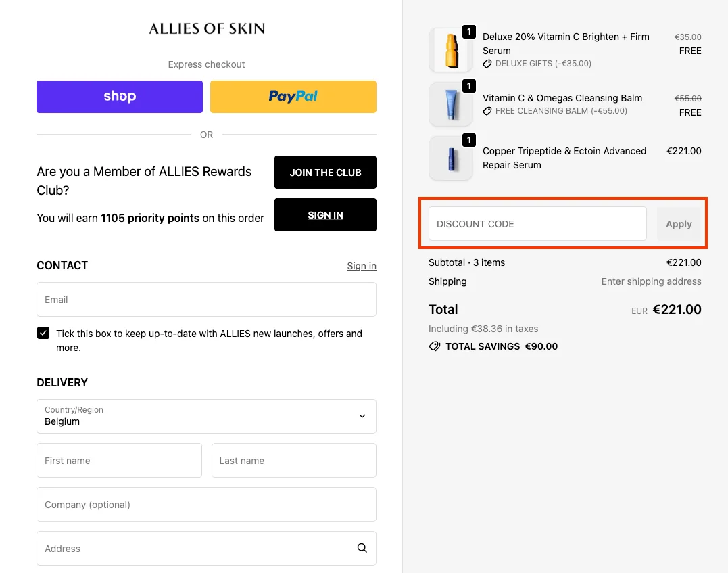Screen dimensions: 728x573
Task: Click the Country/Region chevron arrow
Action: pos(362,416)
